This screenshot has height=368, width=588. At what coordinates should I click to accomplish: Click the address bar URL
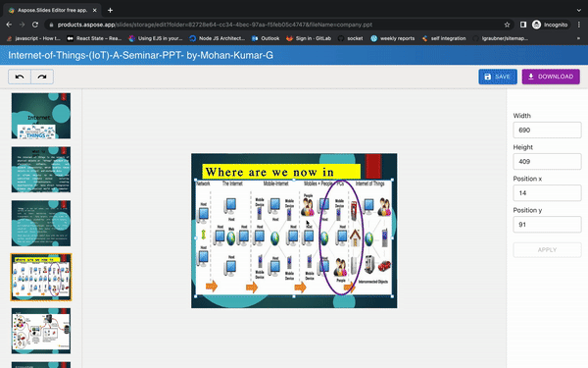(215, 25)
